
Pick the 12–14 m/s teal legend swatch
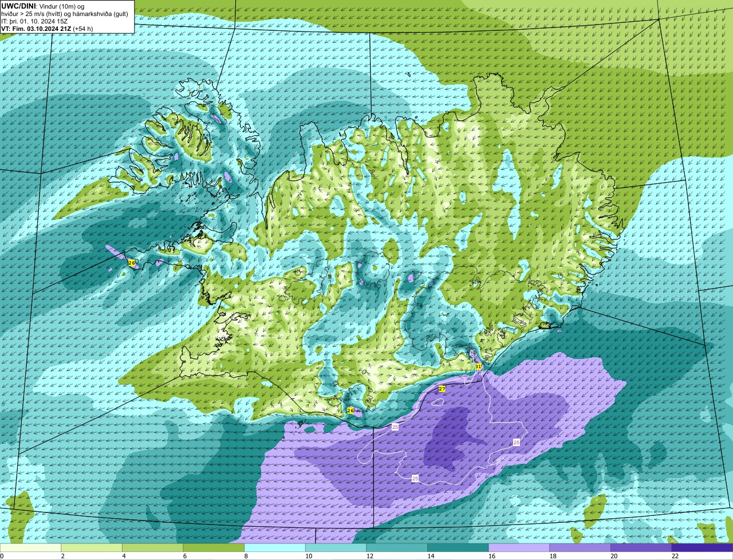click(397, 548)
